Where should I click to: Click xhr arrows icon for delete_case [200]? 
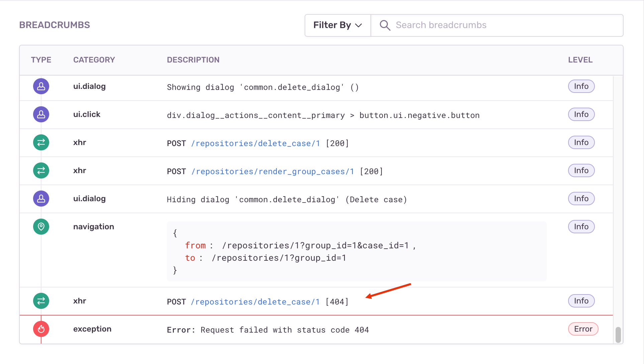click(41, 143)
